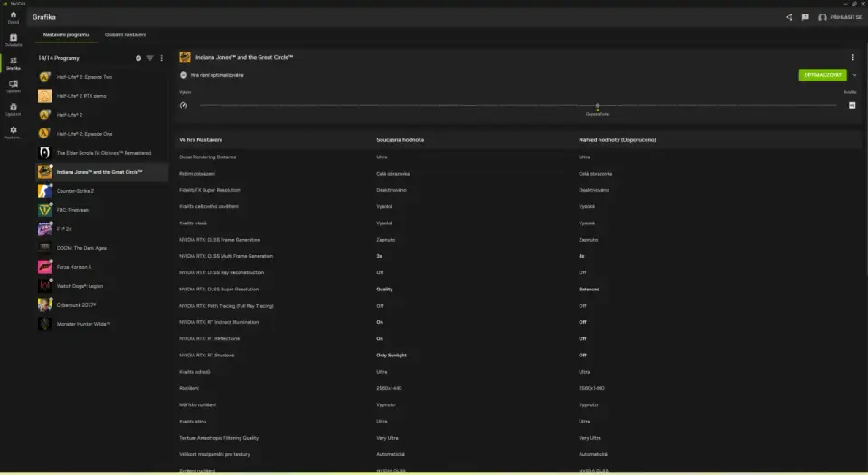
Task: Expand the chevron next to OPTIMALIZOVAT
Action: click(x=854, y=75)
